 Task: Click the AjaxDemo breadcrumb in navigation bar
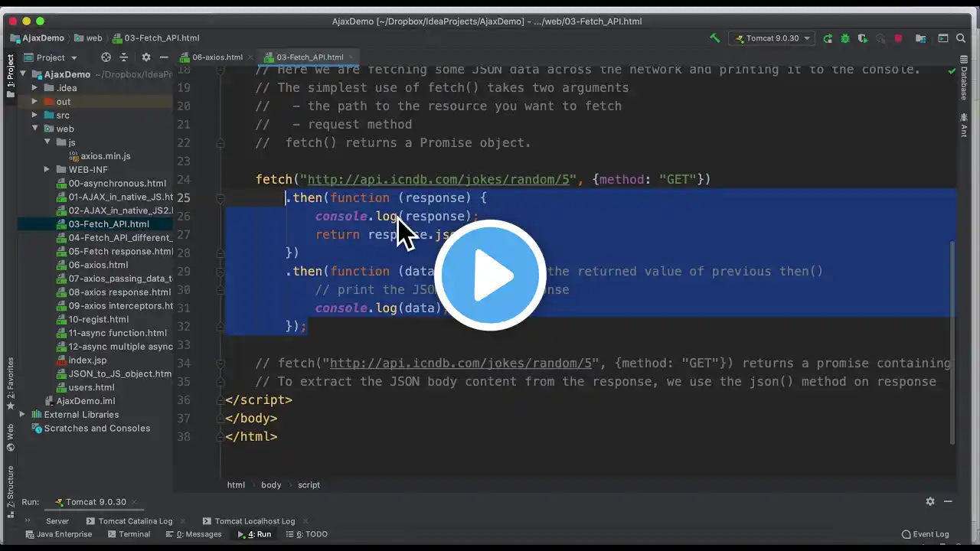coord(37,38)
